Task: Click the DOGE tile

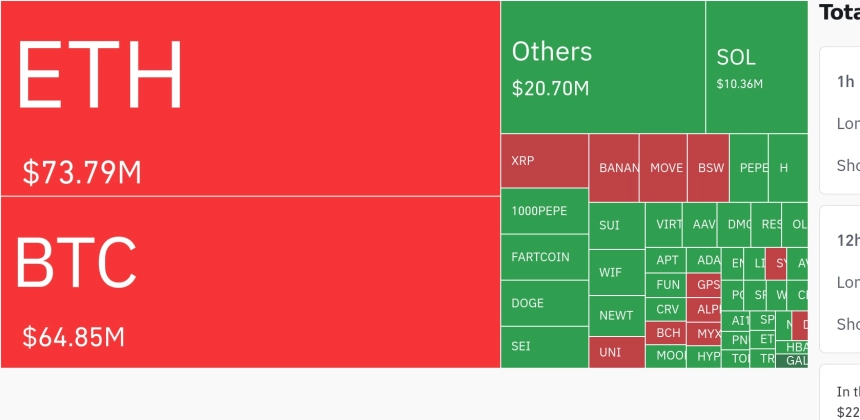Action: [545, 303]
